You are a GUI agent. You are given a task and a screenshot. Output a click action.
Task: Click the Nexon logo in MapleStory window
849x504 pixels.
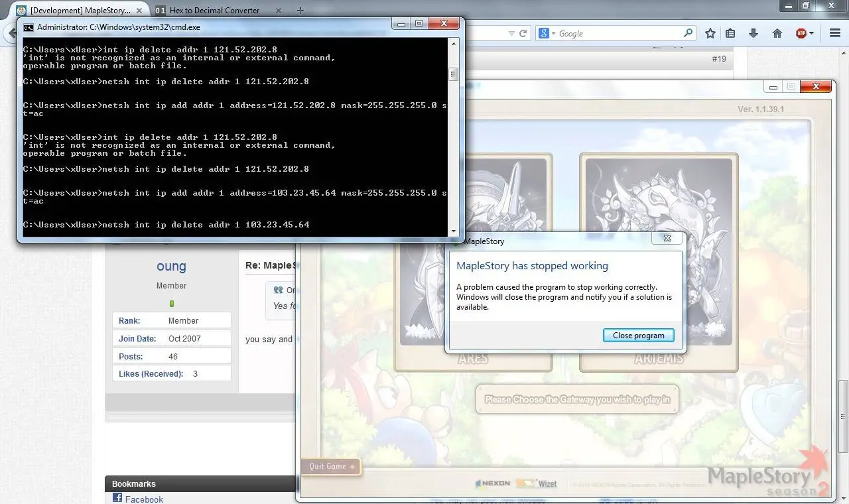(493, 483)
